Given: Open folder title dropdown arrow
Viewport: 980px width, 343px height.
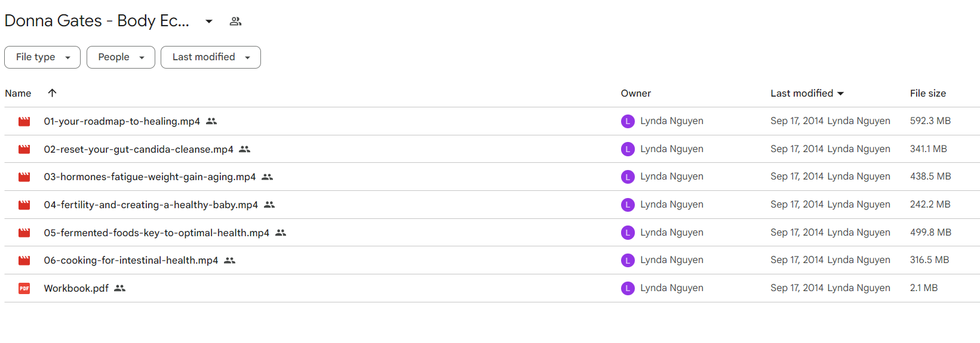Looking at the screenshot, I should [209, 21].
